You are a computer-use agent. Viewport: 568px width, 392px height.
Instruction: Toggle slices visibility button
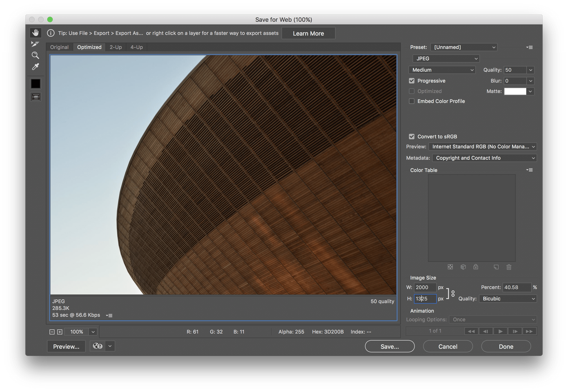pos(35,97)
